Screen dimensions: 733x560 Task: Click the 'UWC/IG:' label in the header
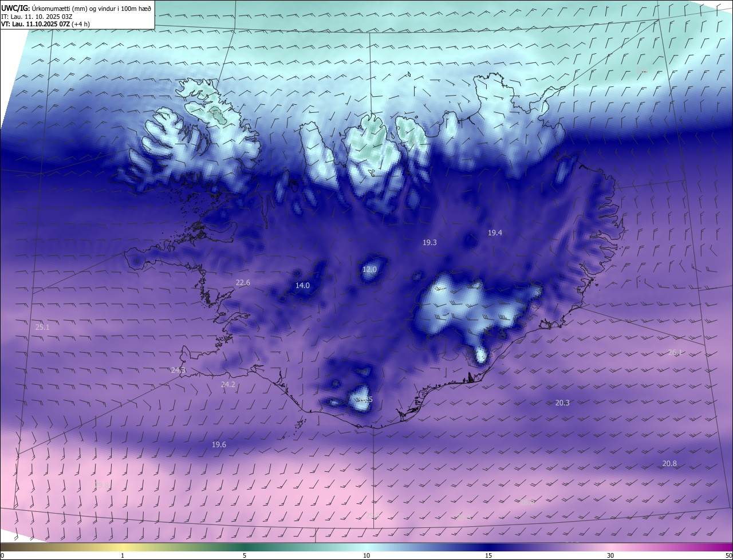(x=15, y=7)
